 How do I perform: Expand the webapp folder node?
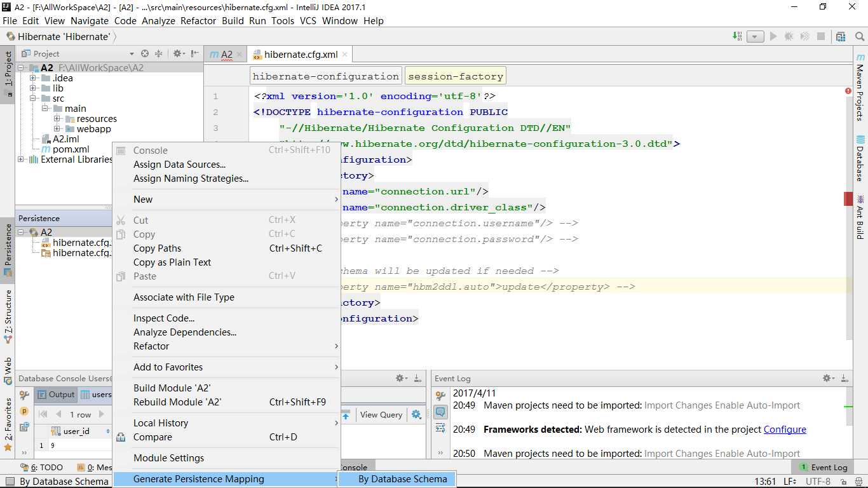pyautogui.click(x=57, y=129)
